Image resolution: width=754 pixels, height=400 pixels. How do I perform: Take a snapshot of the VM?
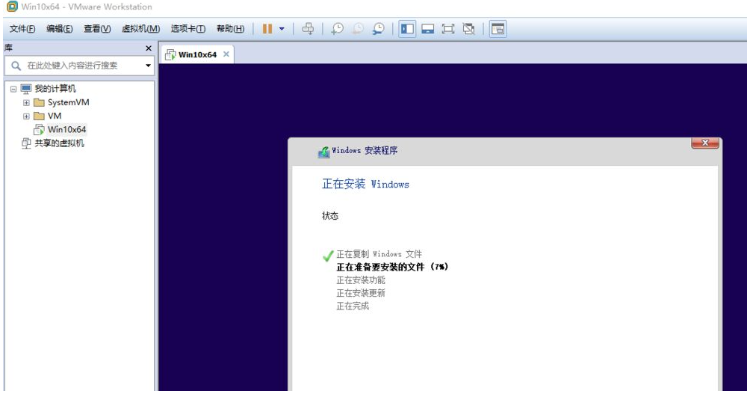click(x=337, y=28)
